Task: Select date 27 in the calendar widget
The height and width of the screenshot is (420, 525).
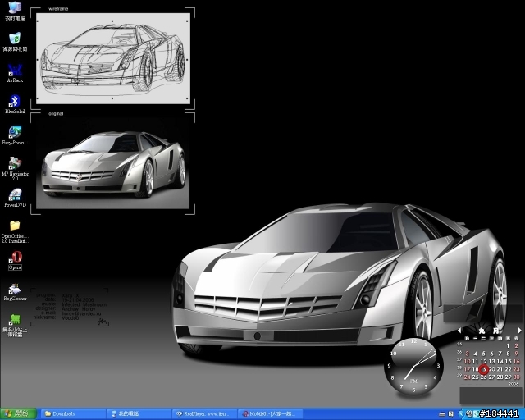Action: [491, 377]
